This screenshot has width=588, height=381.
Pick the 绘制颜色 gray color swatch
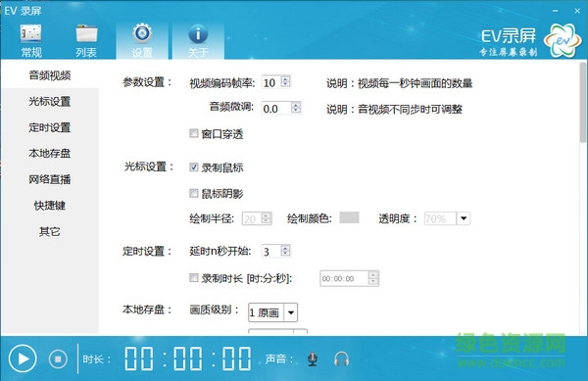tap(349, 217)
